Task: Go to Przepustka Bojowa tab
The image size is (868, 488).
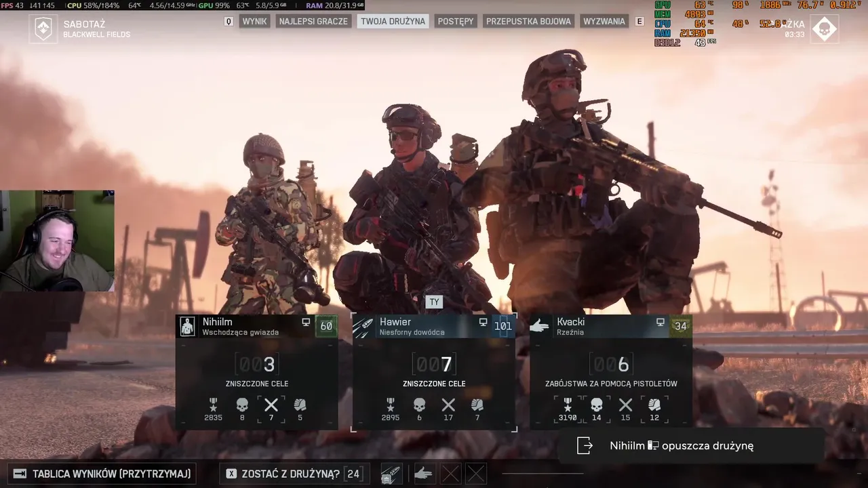Action: click(529, 21)
